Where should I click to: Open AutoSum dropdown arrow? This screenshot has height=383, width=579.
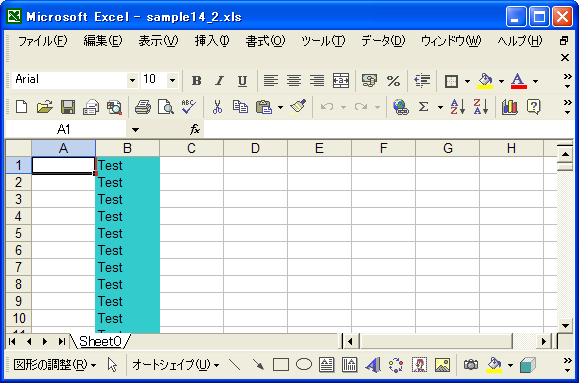coord(440,107)
